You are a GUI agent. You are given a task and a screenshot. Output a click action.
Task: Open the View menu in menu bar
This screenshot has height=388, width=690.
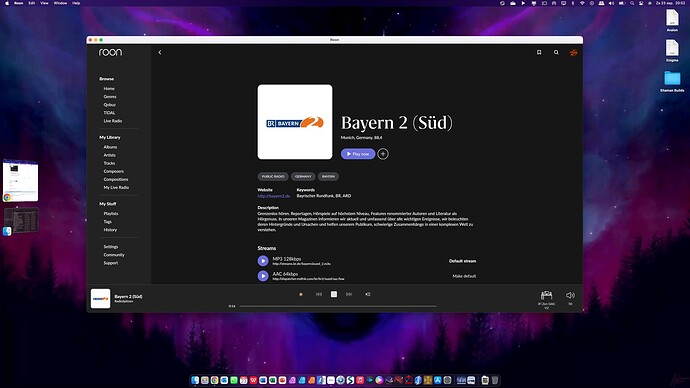pyautogui.click(x=44, y=3)
